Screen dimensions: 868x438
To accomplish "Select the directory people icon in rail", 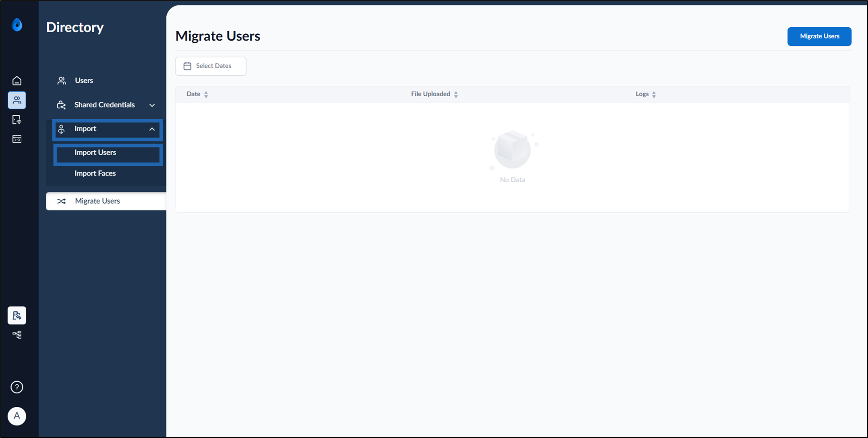I will 17,100.
